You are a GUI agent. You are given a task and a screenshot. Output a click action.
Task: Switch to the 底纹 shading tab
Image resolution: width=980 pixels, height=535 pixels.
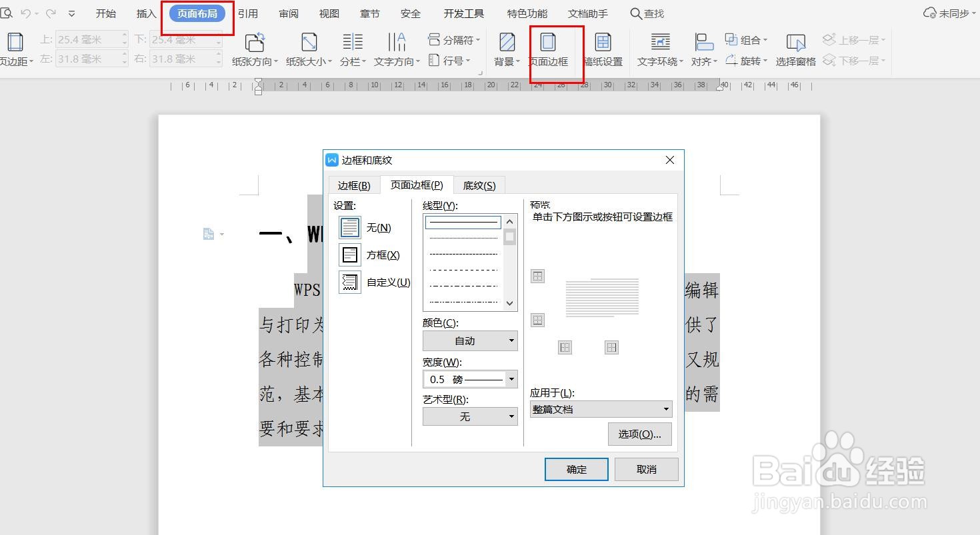coord(479,185)
